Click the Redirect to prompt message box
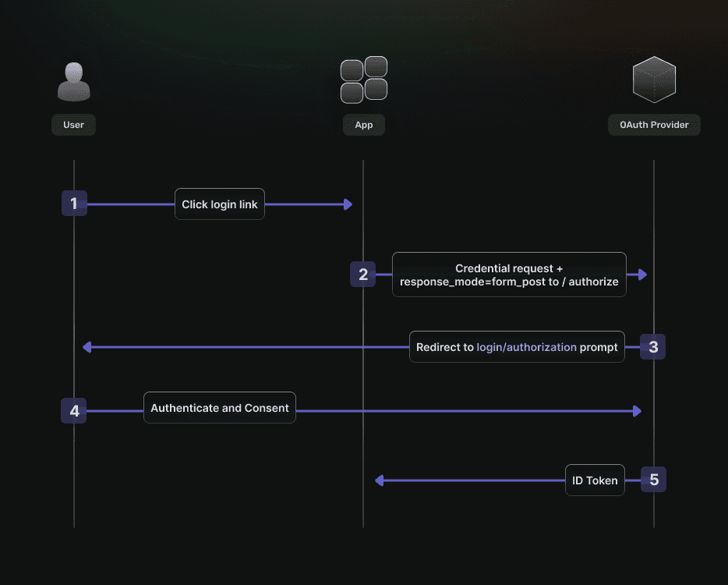The width and height of the screenshot is (728, 585). pyautogui.click(x=517, y=346)
